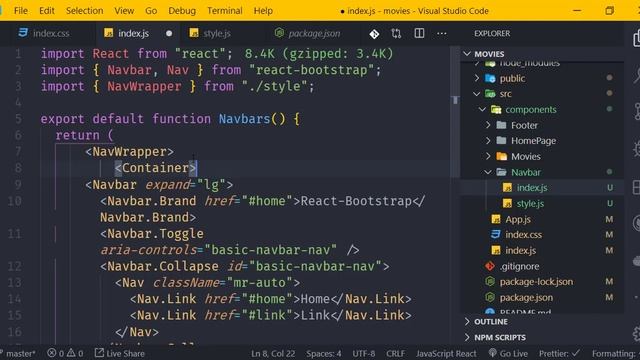This screenshot has width=640, height=360.
Task: Place cursor after <Container> on line 8
Action: click(x=197, y=168)
